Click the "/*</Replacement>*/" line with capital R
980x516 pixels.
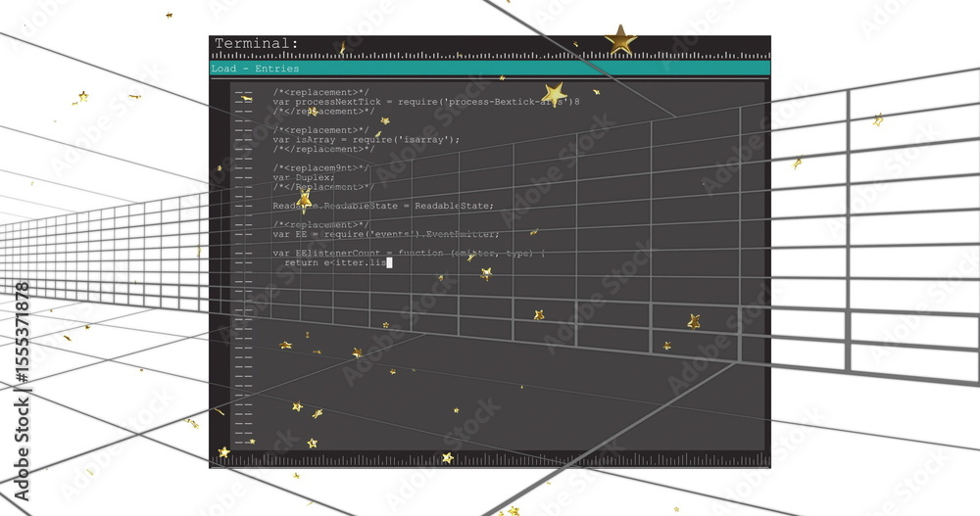(323, 187)
